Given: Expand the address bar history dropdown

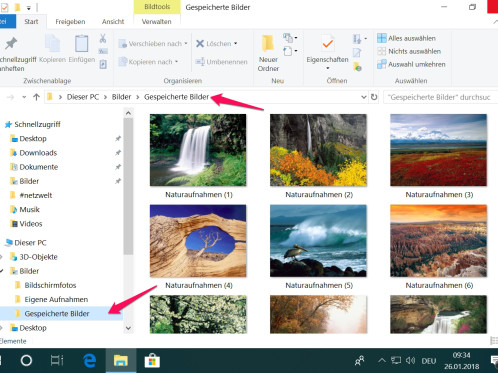Looking at the screenshot, I should [364, 97].
